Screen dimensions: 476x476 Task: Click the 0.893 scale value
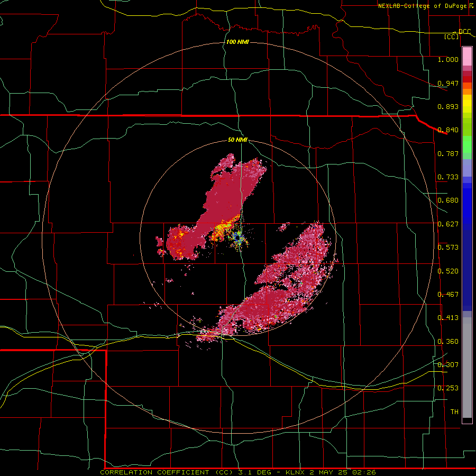coord(448,106)
